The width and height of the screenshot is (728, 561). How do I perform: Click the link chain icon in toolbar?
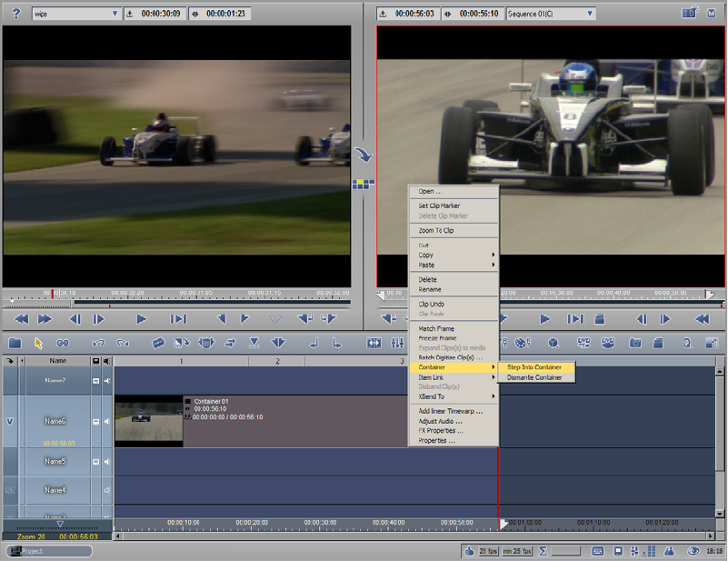tap(63, 343)
